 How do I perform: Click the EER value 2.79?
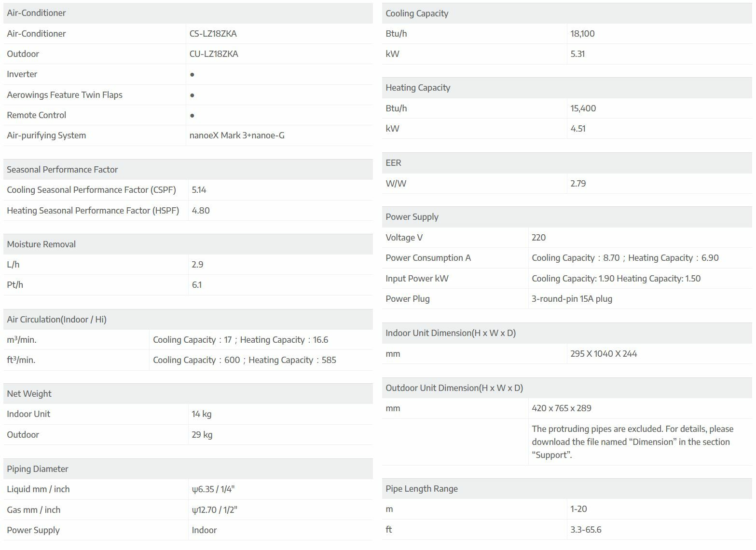pyautogui.click(x=578, y=184)
